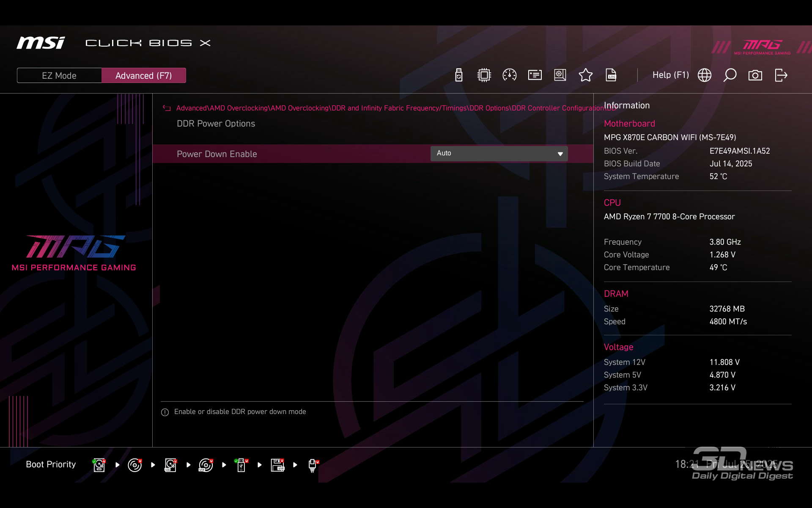Click the MPG logo in the left sidebar
The height and width of the screenshot is (508, 812).
[x=74, y=253]
